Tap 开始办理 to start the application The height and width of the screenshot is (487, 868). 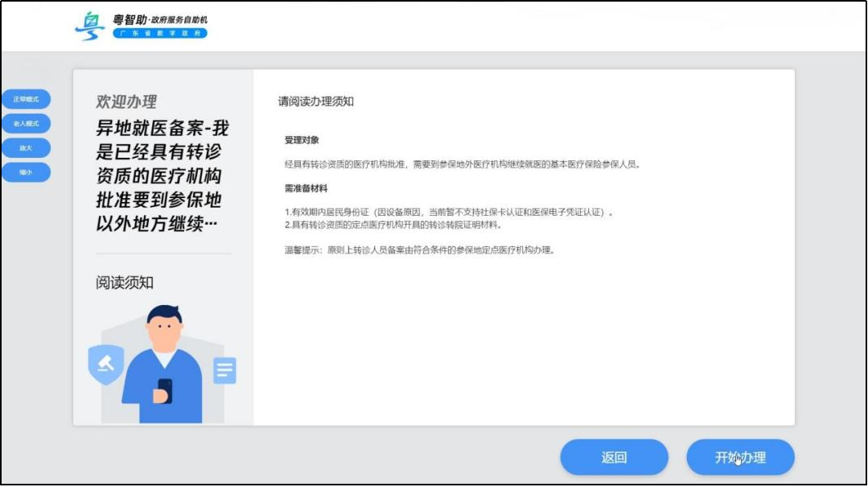point(739,456)
